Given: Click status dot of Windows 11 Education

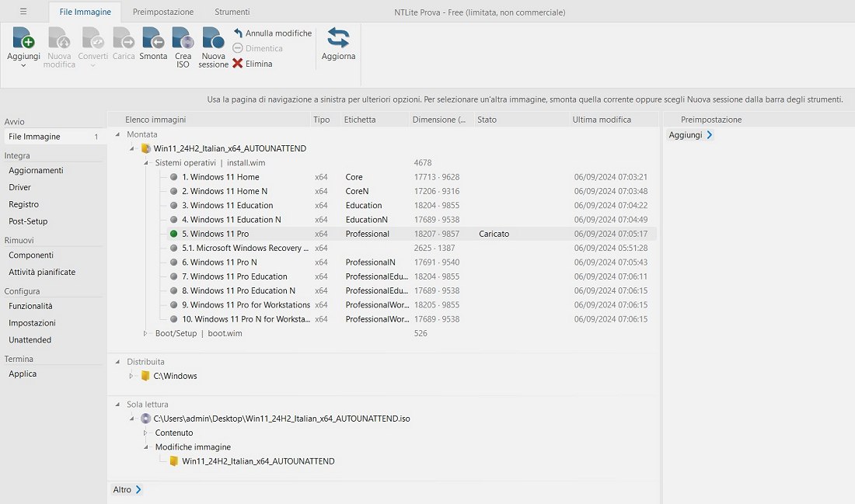Looking at the screenshot, I should coord(174,206).
